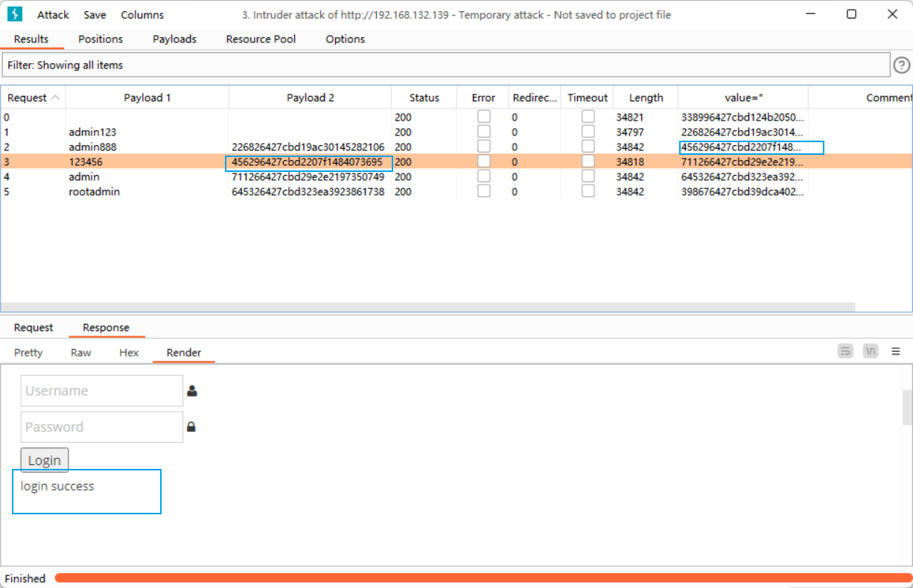This screenshot has width=913, height=588.
Task: Tick the Error checkbox for request 0
Action: click(484, 117)
